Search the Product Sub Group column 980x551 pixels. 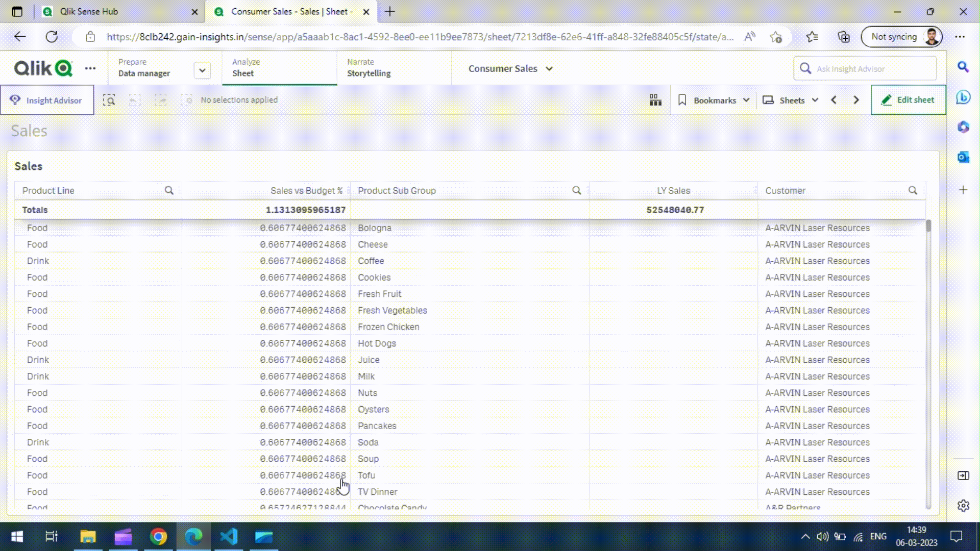[577, 190]
